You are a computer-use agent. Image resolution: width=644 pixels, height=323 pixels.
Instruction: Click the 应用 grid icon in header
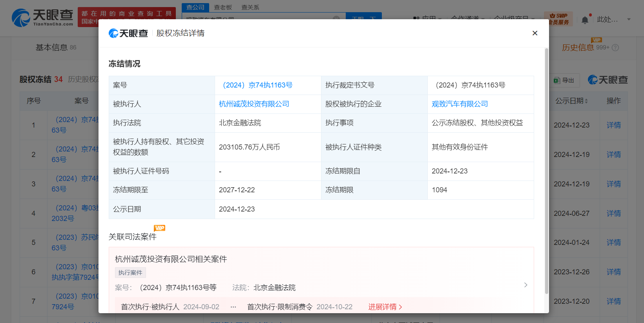click(416, 18)
